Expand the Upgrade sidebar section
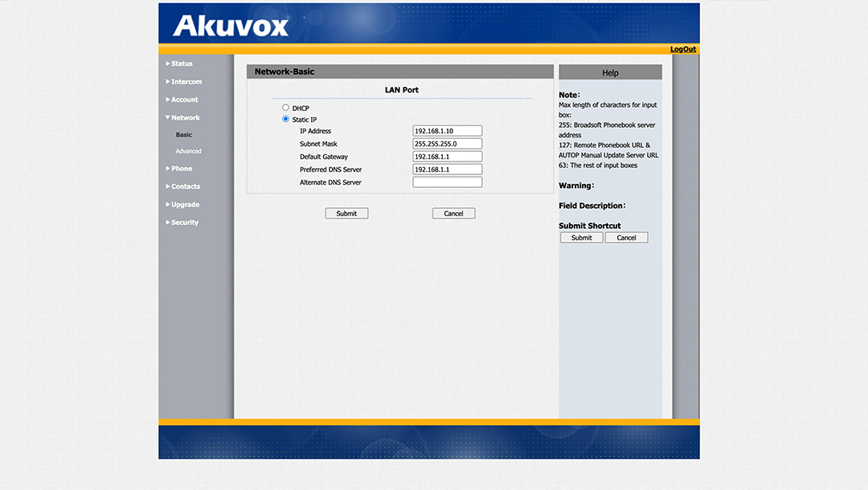The width and height of the screenshot is (868, 490). coord(185,205)
